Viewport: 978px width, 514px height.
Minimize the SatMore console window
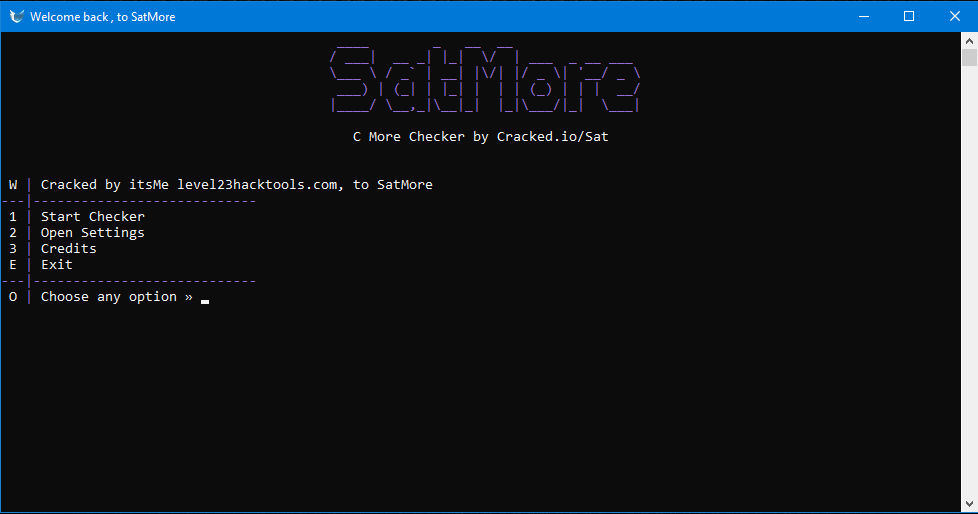click(864, 16)
